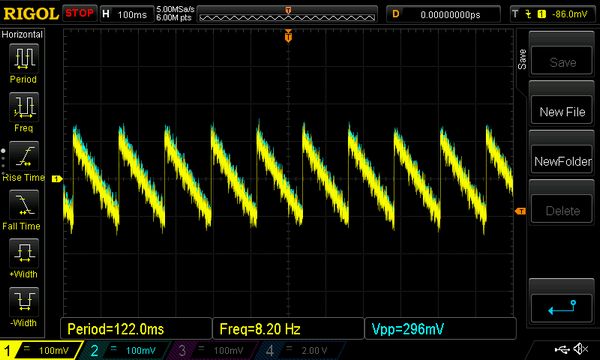Click the Delete button
This screenshot has height=360, width=600.
pos(562,210)
